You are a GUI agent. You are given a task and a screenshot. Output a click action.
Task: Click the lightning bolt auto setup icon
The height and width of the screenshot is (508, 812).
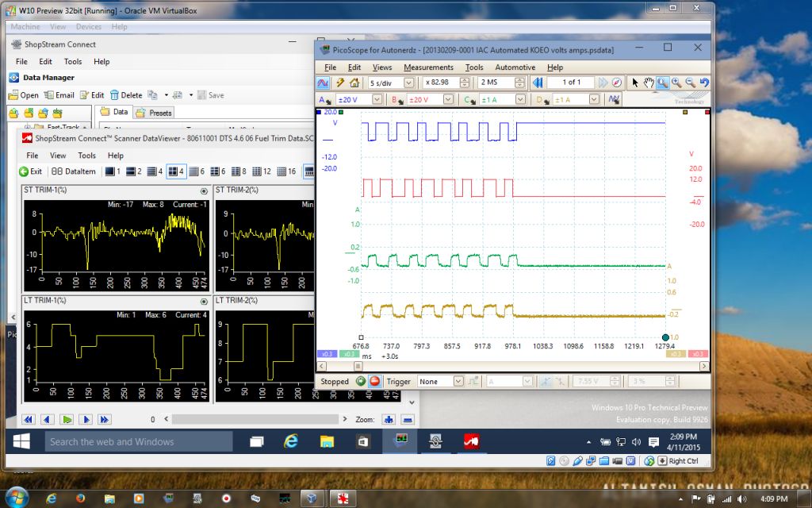pos(340,83)
